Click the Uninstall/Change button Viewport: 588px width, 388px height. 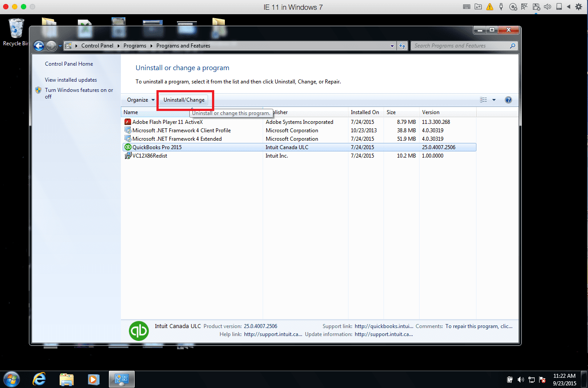point(184,99)
